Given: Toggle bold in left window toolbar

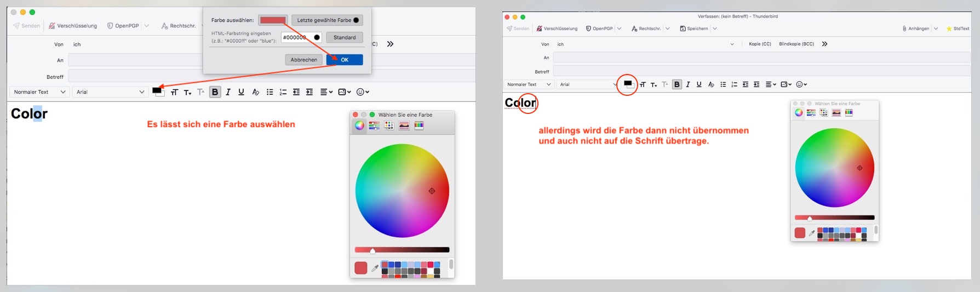Looking at the screenshot, I should (215, 92).
